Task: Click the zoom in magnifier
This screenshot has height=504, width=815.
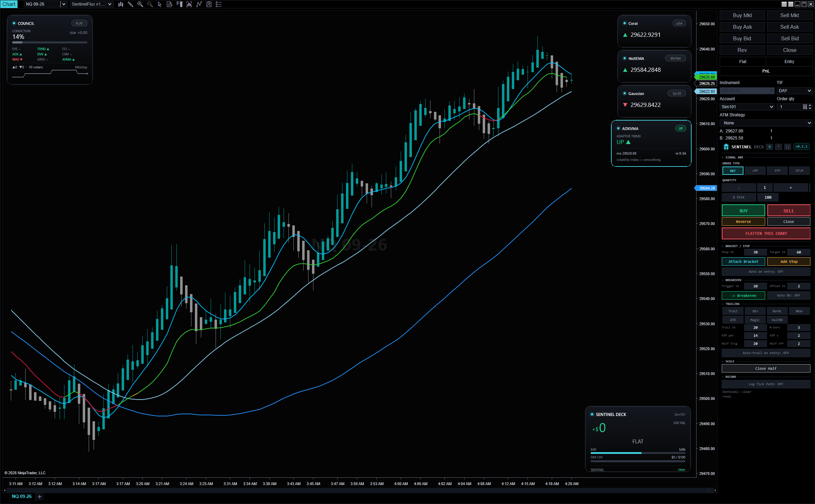Action: click(x=140, y=4)
